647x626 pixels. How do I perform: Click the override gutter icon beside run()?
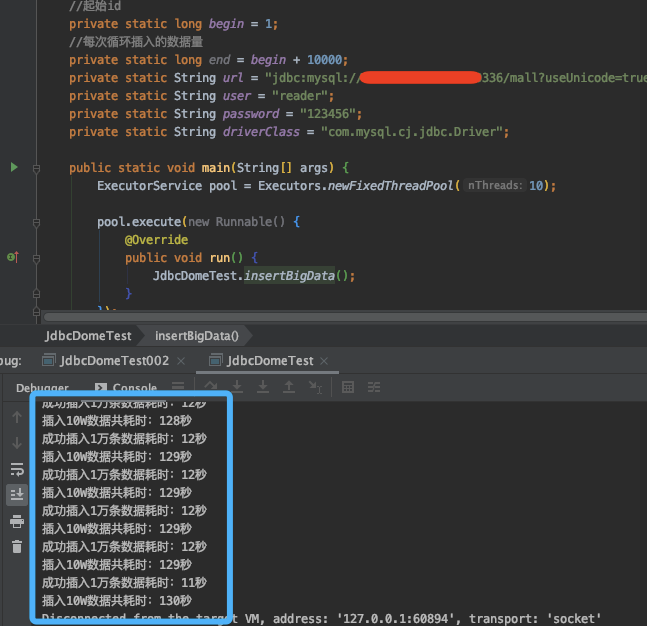coord(12,258)
